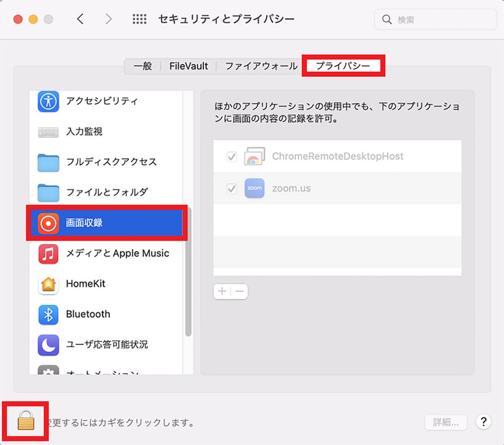The width and height of the screenshot is (504, 445).
Task: Add an application with the plus button
Action: [x=222, y=291]
